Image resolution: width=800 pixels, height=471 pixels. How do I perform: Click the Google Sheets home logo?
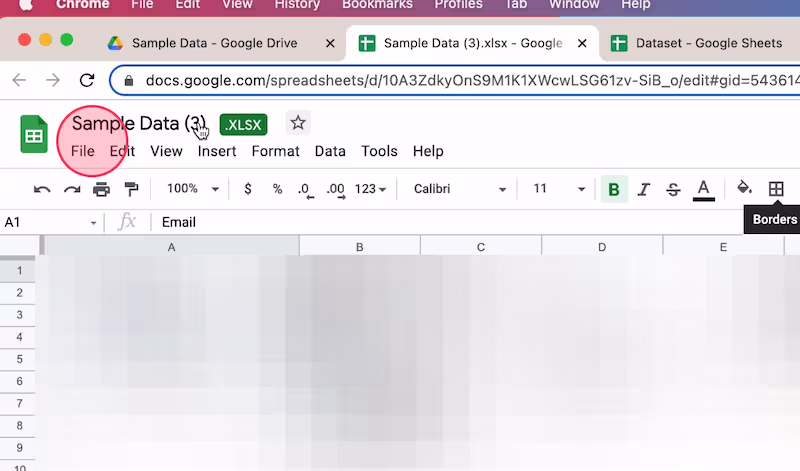click(34, 135)
